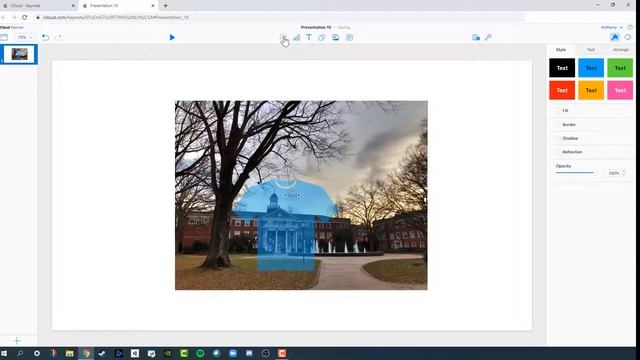640x360 pixels.
Task: Go back in the browser
Action: [3, 18]
